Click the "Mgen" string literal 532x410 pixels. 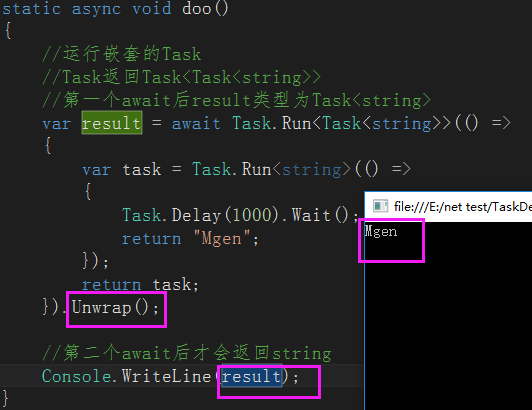[222, 238]
